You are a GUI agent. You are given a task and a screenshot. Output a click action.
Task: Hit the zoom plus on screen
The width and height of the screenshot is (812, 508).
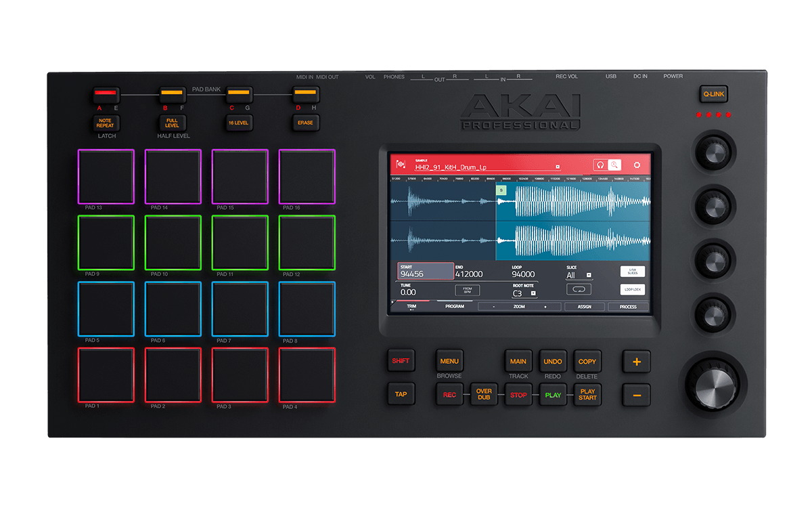click(545, 307)
